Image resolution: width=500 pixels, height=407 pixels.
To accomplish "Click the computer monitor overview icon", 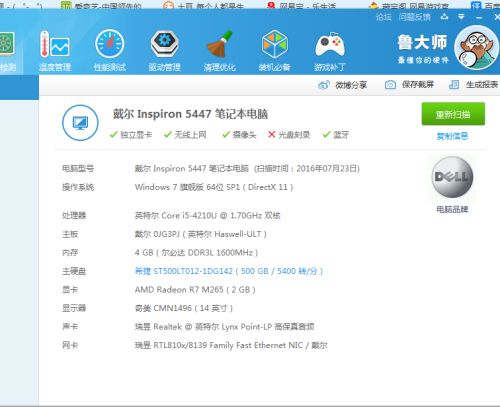I will pos(80,123).
